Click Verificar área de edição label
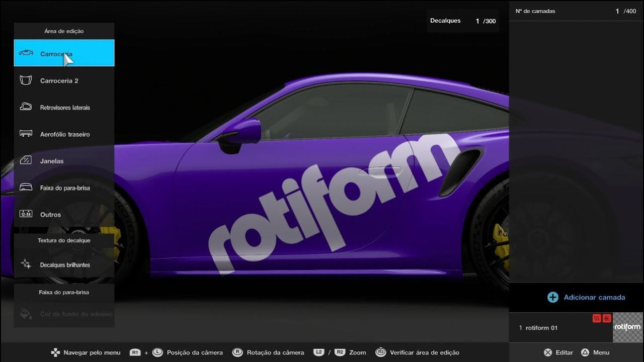This screenshot has height=362, width=644. tap(425, 352)
